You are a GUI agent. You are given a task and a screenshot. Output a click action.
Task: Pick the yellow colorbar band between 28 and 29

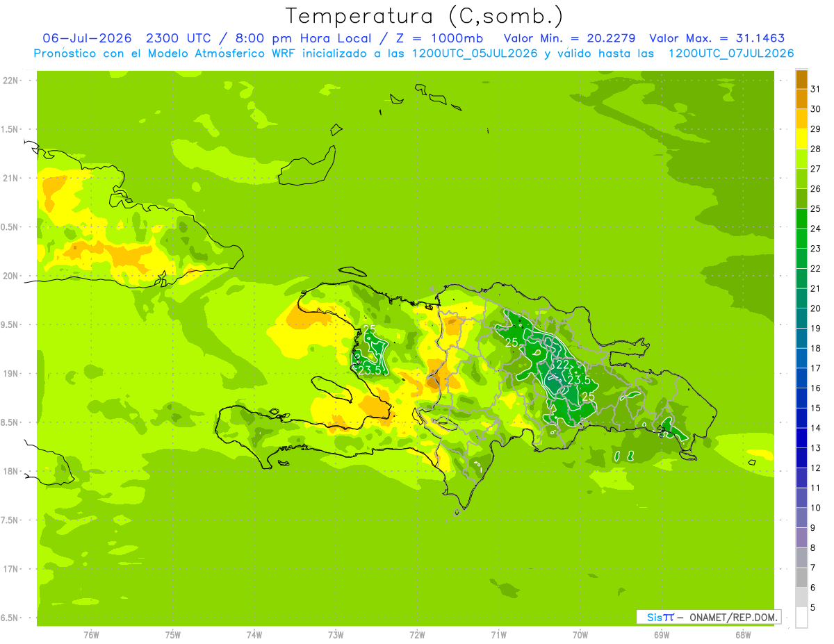(801, 140)
